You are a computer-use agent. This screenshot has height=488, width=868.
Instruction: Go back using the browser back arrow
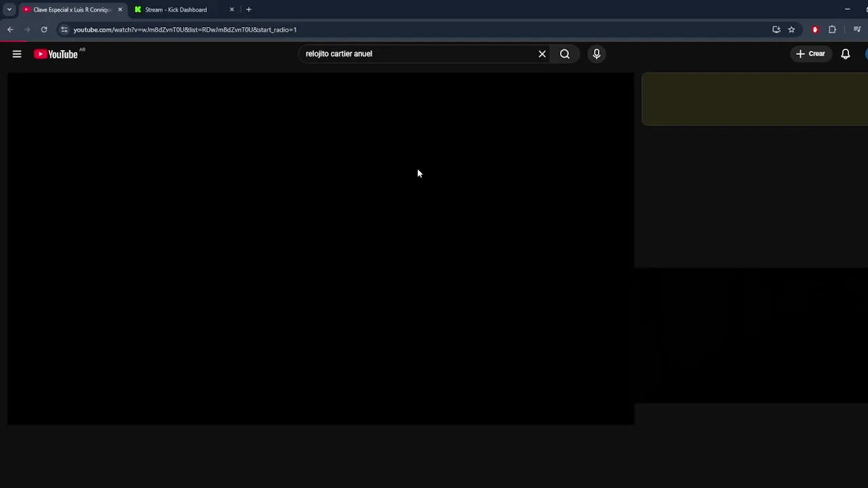click(x=10, y=29)
